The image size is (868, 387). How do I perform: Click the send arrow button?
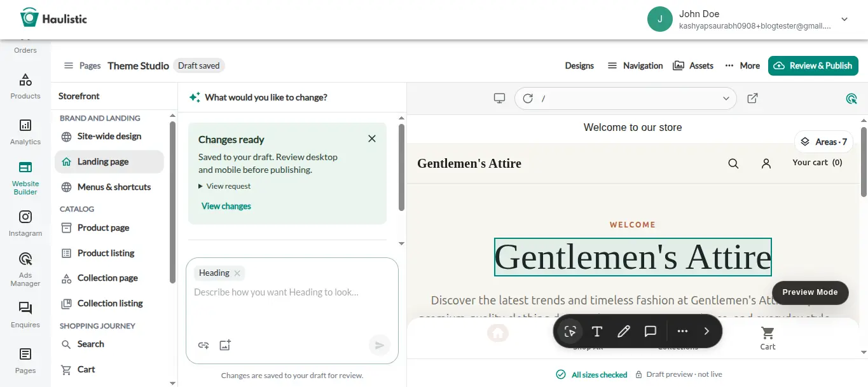tap(379, 345)
